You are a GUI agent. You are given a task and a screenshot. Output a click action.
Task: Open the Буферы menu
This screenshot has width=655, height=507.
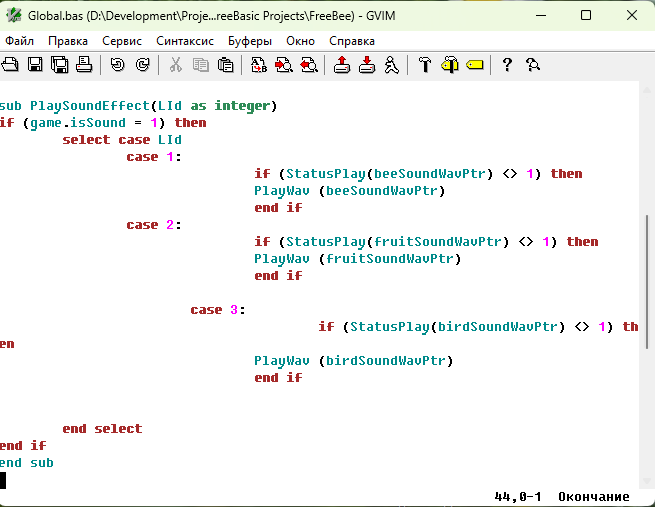[250, 41]
